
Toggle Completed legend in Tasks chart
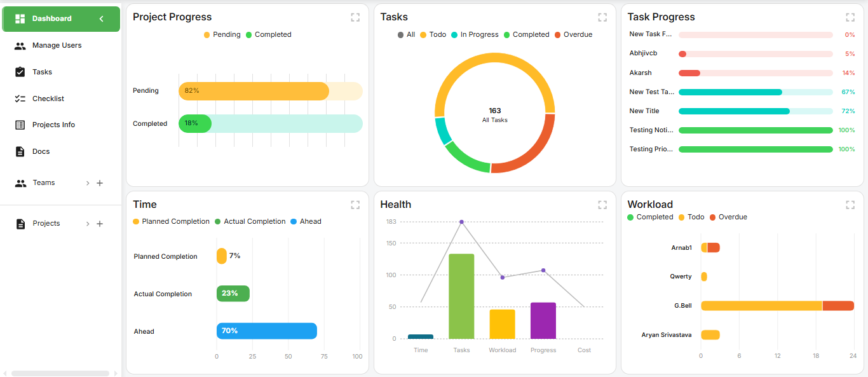click(526, 35)
